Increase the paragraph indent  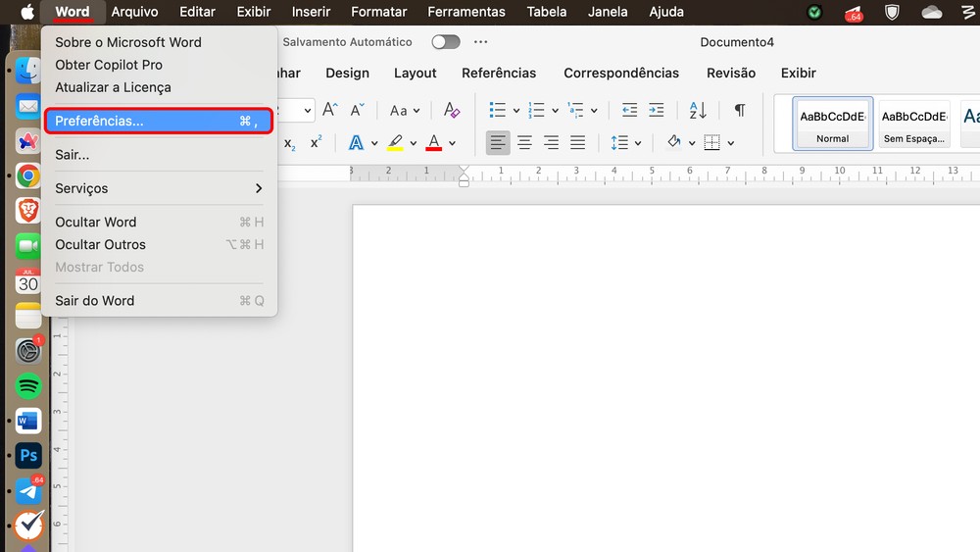click(x=656, y=110)
